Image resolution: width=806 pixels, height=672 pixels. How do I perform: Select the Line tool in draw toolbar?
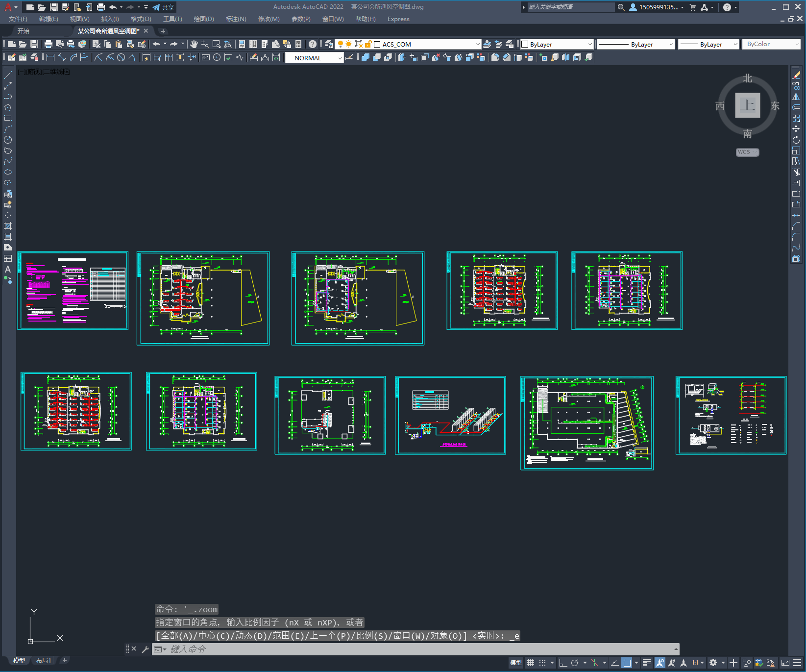[x=8, y=75]
